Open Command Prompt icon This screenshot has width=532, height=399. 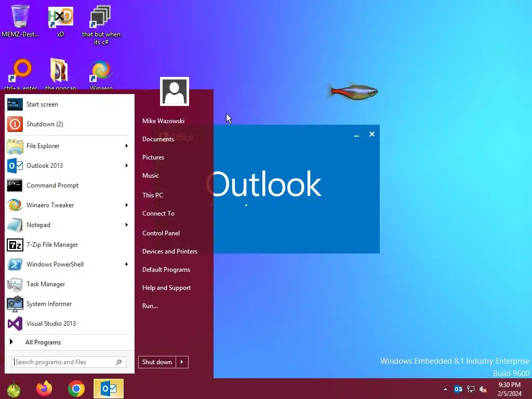[15, 185]
